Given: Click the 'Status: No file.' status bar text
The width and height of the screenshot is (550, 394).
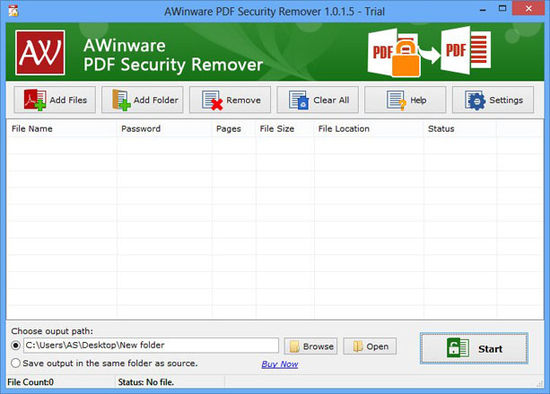Looking at the screenshot, I should 146,382.
